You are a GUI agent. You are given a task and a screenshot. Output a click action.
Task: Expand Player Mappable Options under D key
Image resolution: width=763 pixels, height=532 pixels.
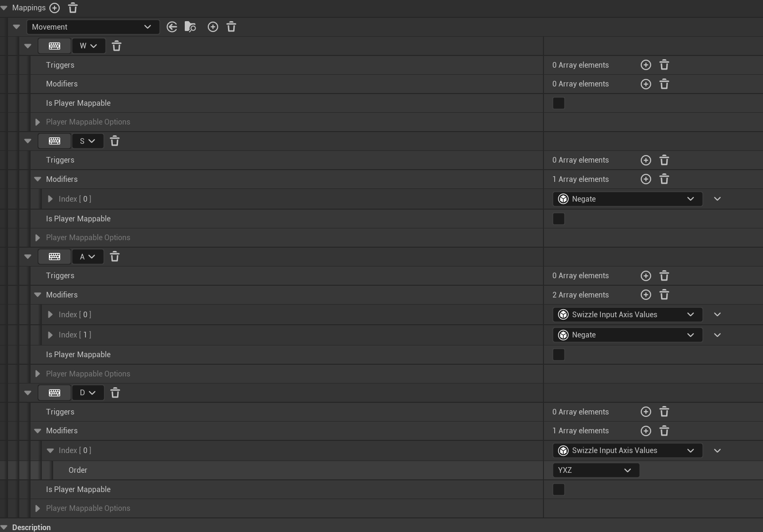tap(38, 509)
